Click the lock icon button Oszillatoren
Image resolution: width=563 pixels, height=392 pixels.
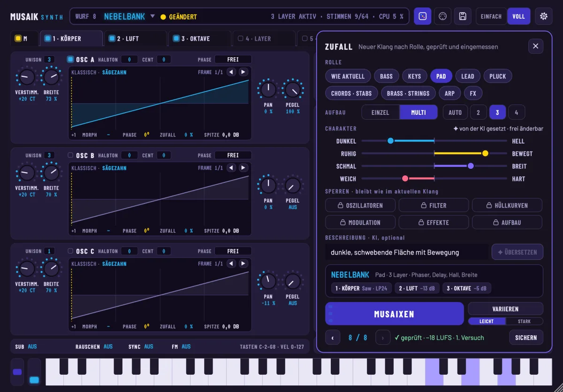coord(360,205)
